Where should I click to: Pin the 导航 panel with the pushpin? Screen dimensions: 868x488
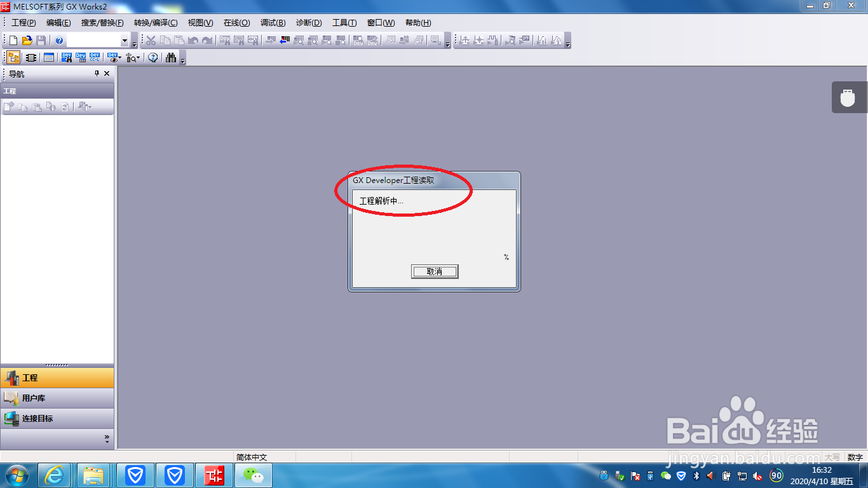[x=97, y=74]
